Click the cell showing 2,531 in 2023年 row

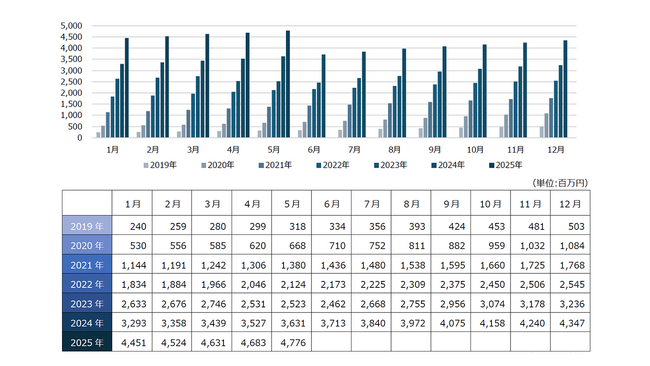(x=252, y=304)
